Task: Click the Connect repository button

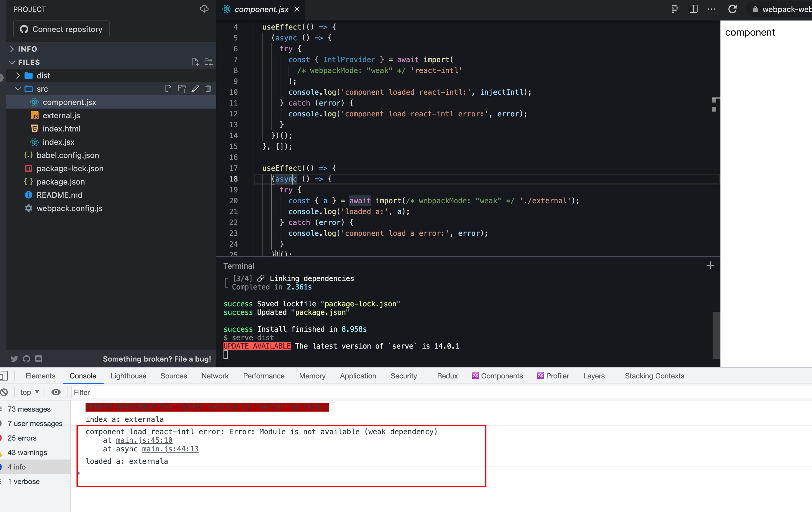Action: tap(61, 29)
